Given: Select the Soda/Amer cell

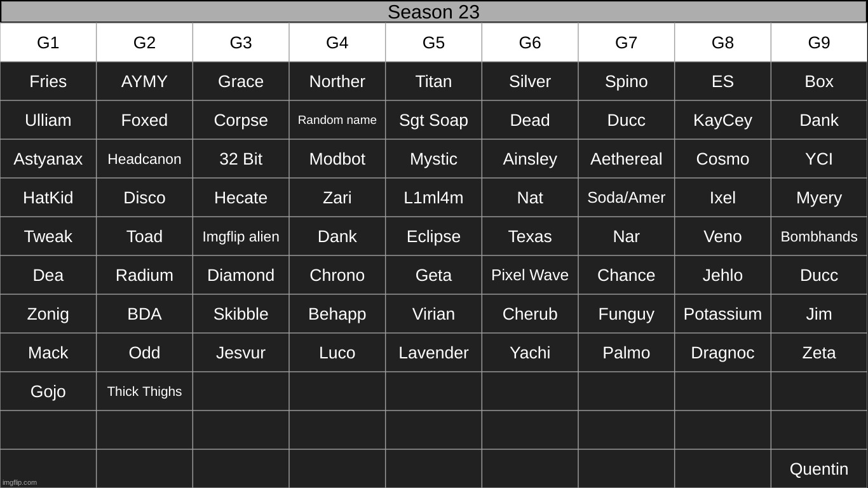Looking at the screenshot, I should click(626, 198).
